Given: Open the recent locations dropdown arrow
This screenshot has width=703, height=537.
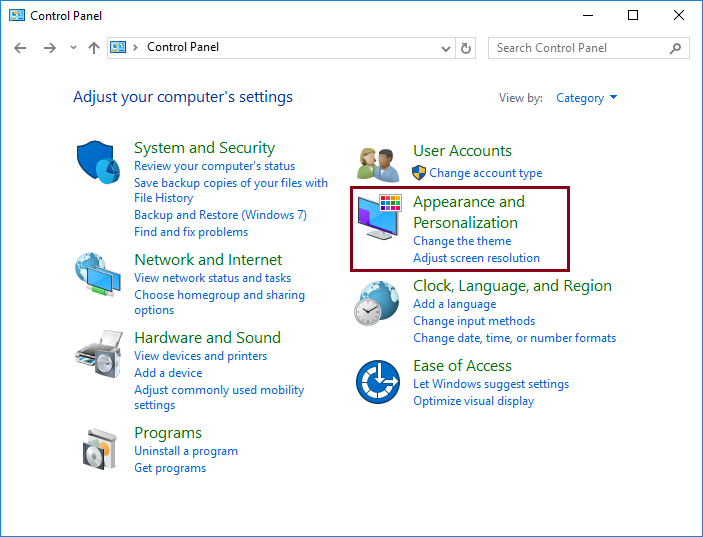Looking at the screenshot, I should tap(73, 48).
